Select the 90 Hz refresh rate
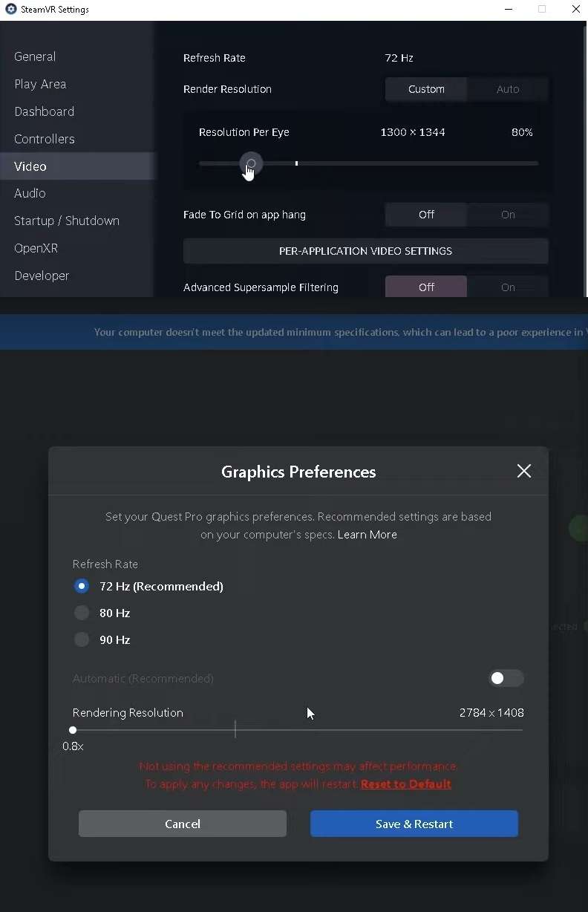588x912 pixels. click(81, 639)
